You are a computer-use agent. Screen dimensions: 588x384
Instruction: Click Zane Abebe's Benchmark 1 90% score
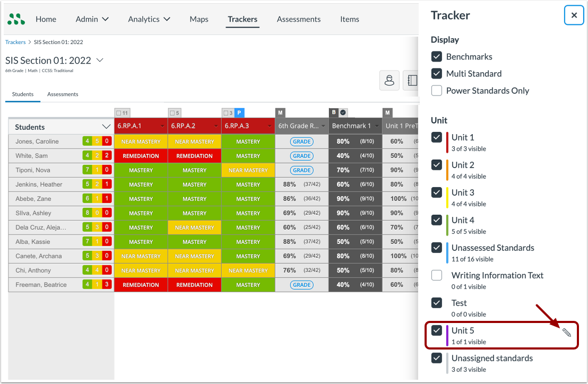[x=355, y=198]
